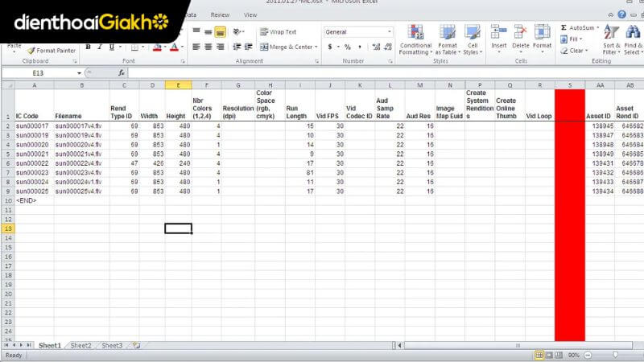Viewport: 644px width, 362px height.
Task: Open Merge & Center dropdown arrow
Action: click(x=316, y=47)
